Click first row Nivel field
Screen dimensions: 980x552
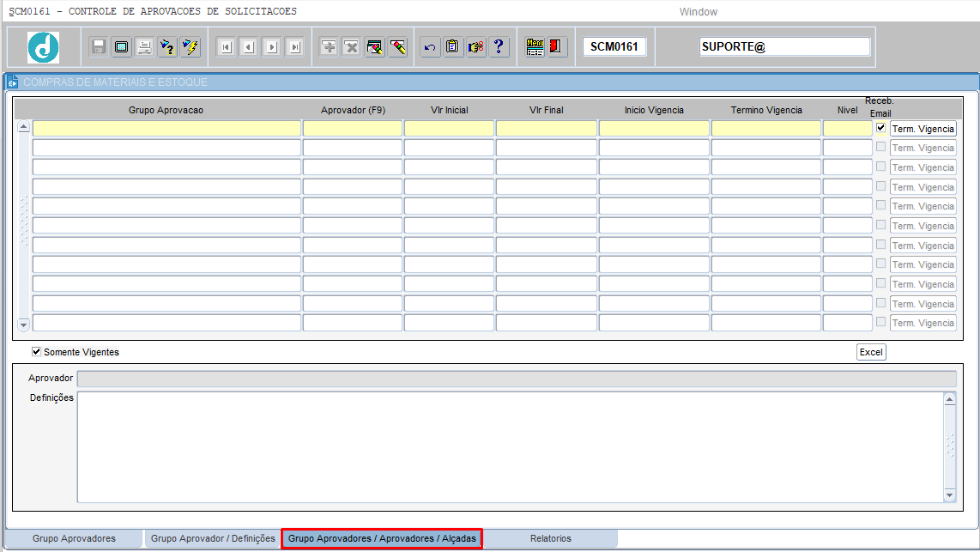point(848,129)
